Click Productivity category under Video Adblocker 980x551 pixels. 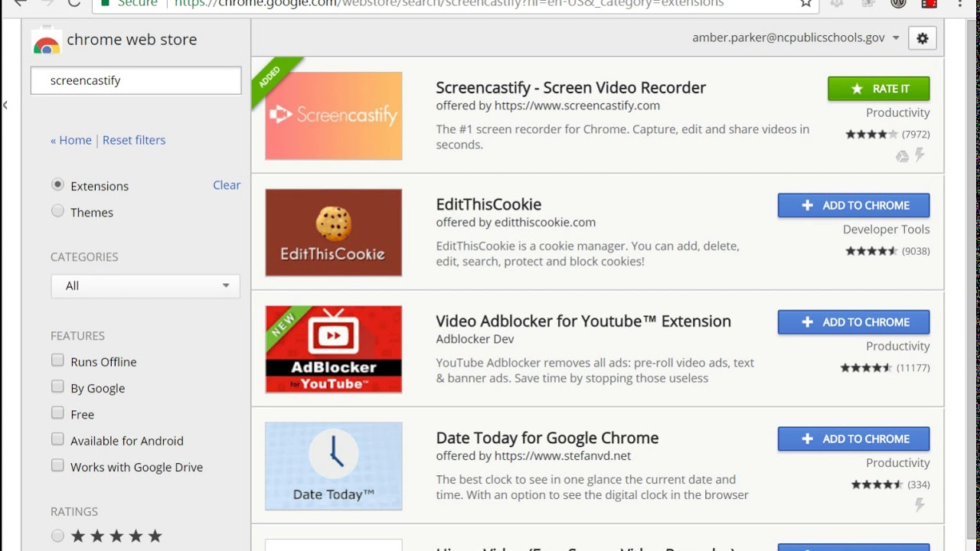(898, 346)
